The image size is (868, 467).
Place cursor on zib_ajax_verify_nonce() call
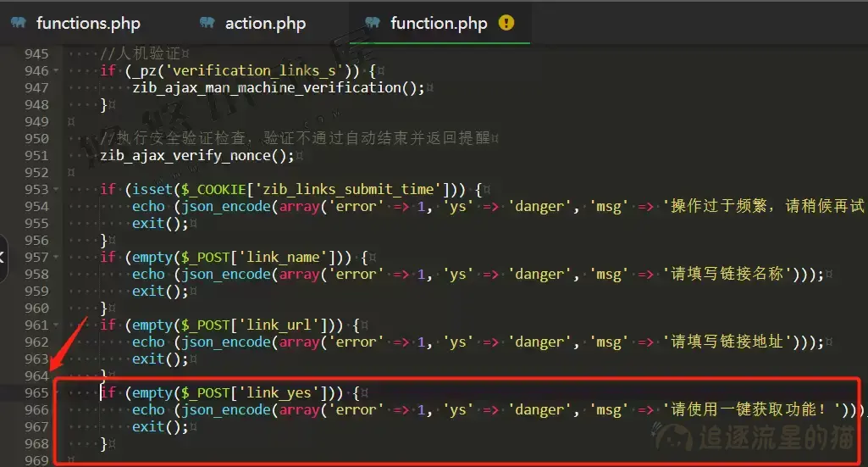point(195,156)
